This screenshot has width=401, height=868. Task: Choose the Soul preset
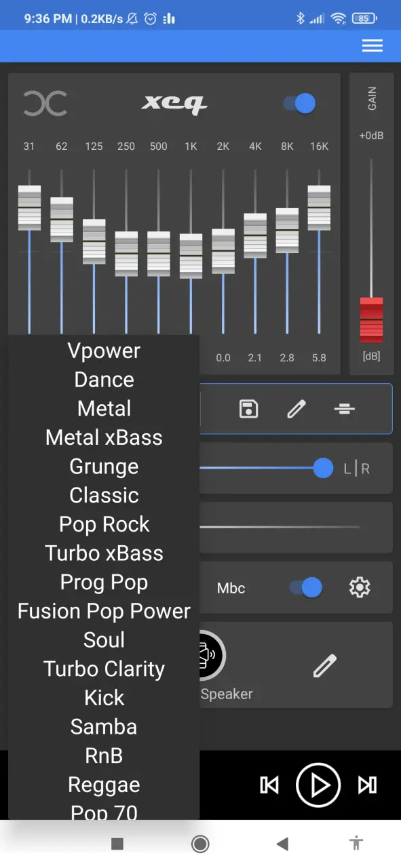104,640
